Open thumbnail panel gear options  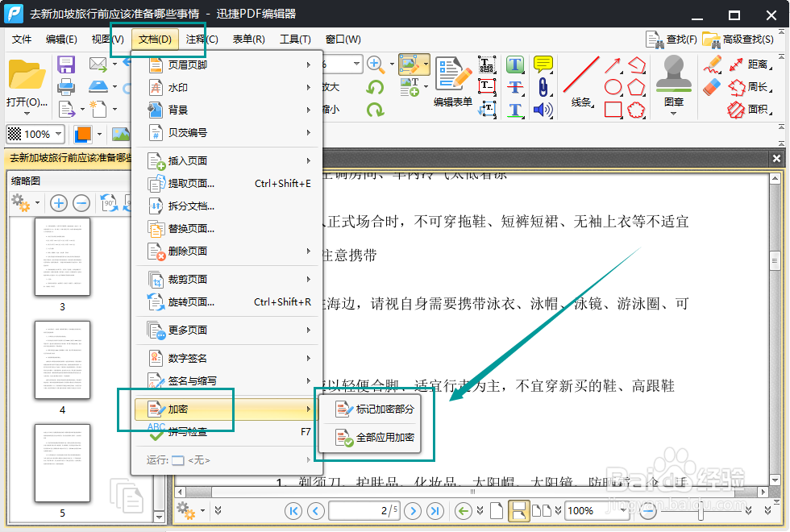[x=24, y=203]
